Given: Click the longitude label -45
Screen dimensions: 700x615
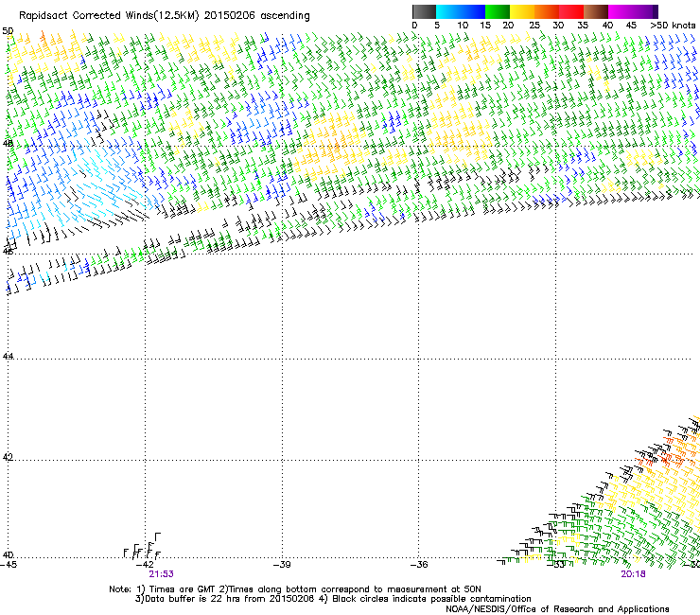Looking at the screenshot, I should [x=9, y=565].
